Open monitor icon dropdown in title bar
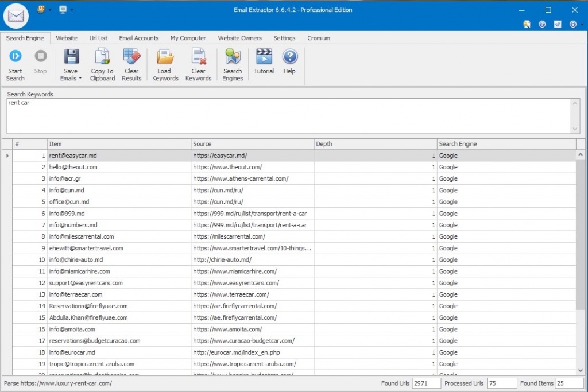Viewport: 588px width, 392px height. point(72,10)
